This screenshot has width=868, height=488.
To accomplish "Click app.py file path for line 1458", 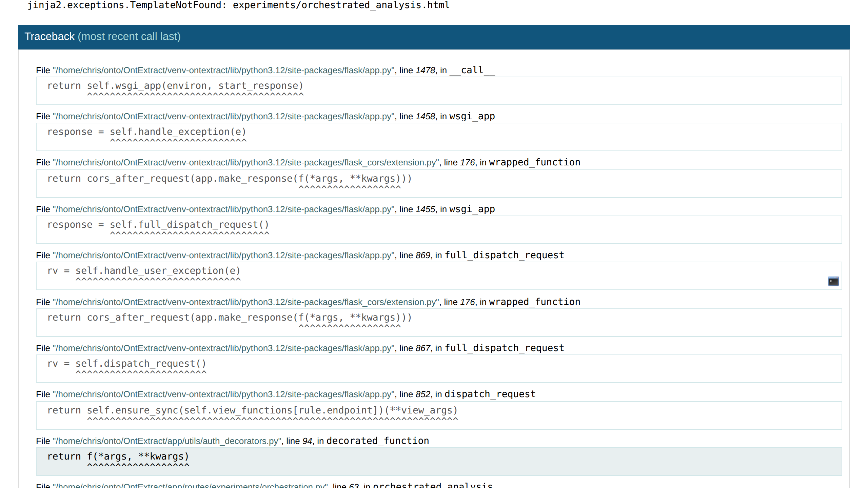I will [x=223, y=117].
